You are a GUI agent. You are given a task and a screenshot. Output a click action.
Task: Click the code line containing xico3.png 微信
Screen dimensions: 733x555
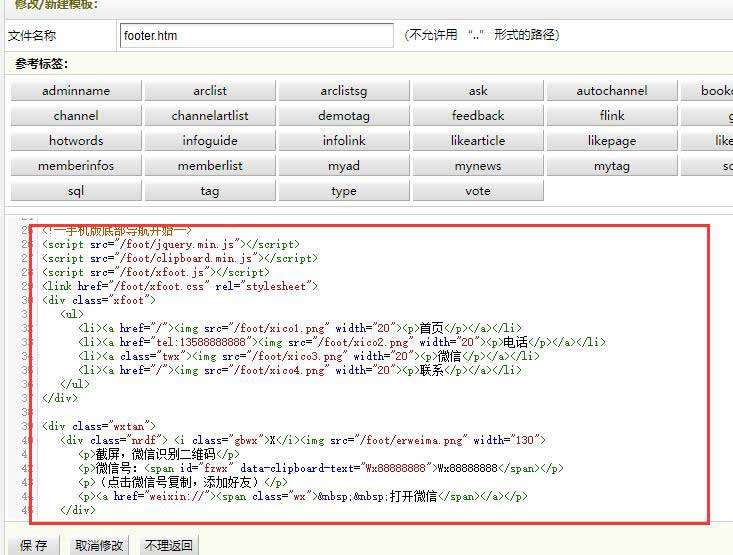309,356
